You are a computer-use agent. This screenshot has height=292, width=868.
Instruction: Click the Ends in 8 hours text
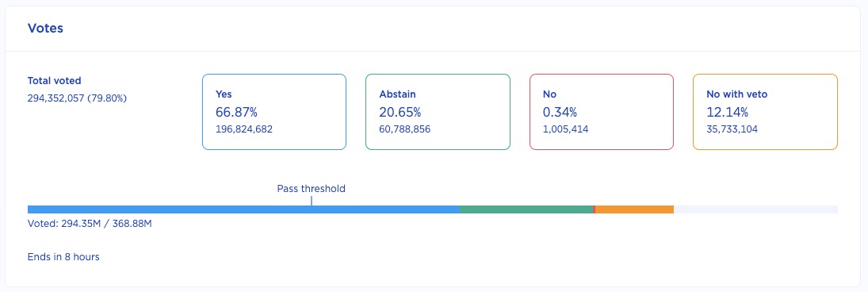pos(63,257)
